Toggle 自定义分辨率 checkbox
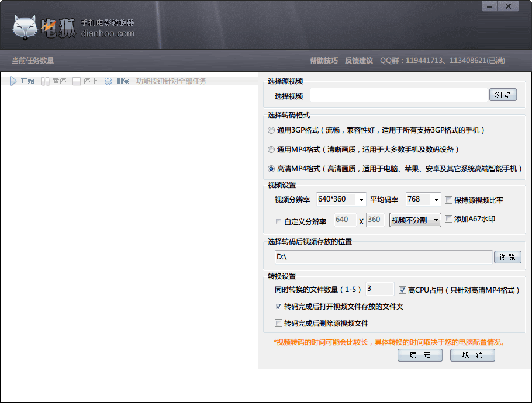Image resolution: width=532 pixels, height=403 pixels. pyautogui.click(x=278, y=221)
